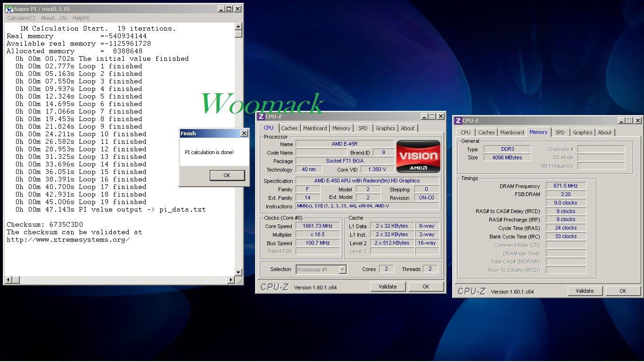Viewport: 644px width, 362px height.
Task: Click the FSB:DRAM value 3:20
Action: (566, 194)
